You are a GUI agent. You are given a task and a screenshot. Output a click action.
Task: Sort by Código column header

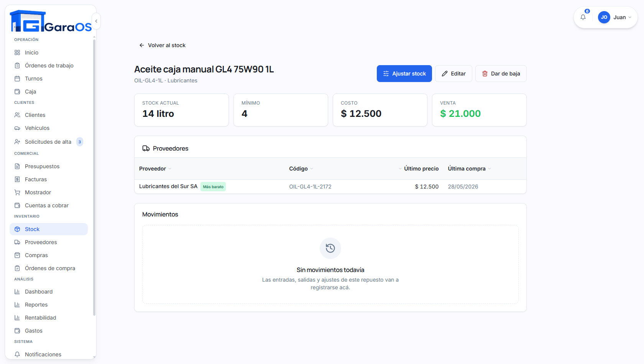click(301, 169)
